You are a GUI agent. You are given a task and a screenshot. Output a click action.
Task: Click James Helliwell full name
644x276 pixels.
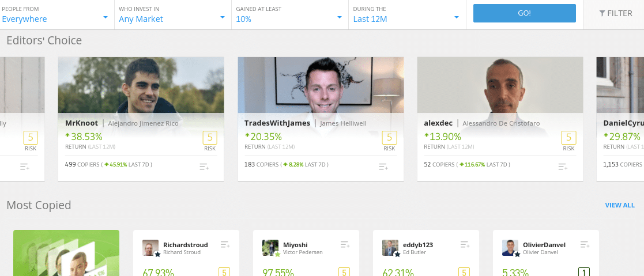coord(343,123)
